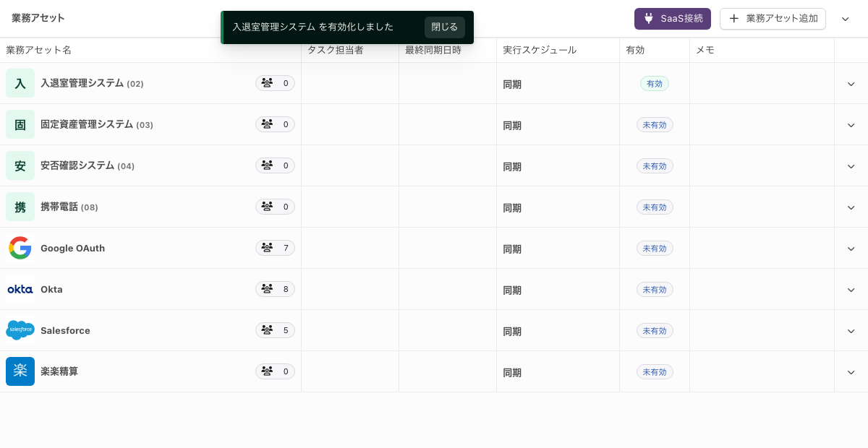Dismiss notification with 閉じる button

[445, 27]
